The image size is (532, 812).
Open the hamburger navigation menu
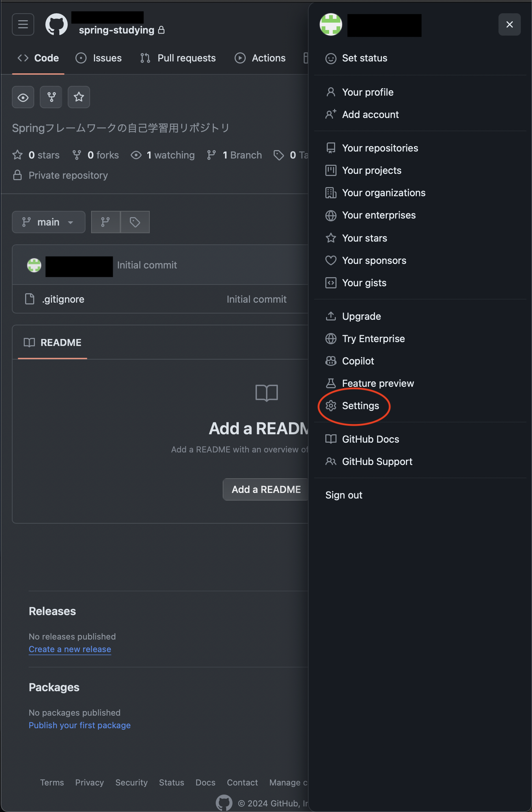pyautogui.click(x=23, y=24)
